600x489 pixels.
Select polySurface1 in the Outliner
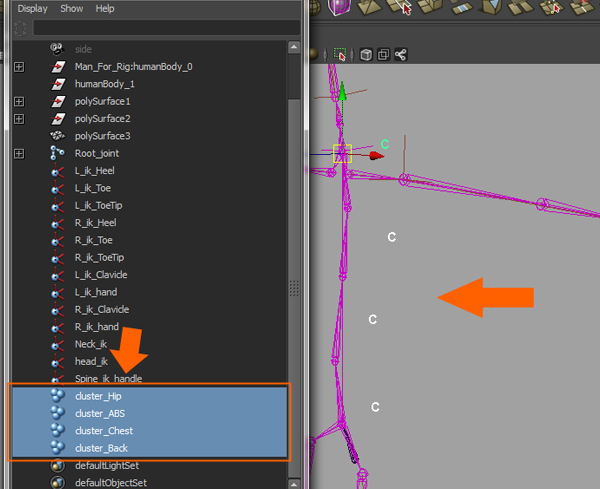pos(103,101)
